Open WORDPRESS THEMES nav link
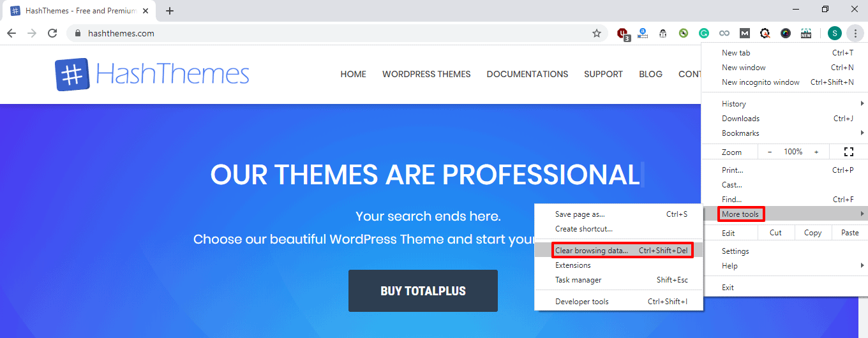 426,74
